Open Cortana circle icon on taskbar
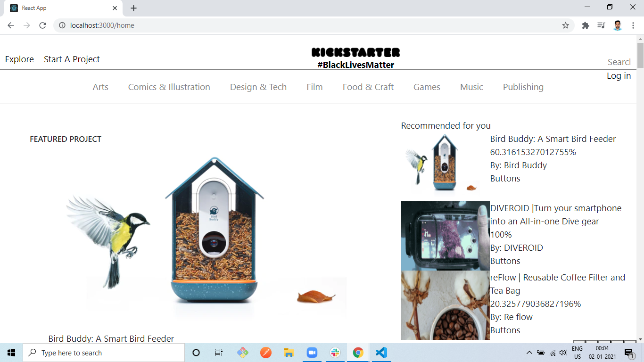644x362 pixels. point(197,353)
